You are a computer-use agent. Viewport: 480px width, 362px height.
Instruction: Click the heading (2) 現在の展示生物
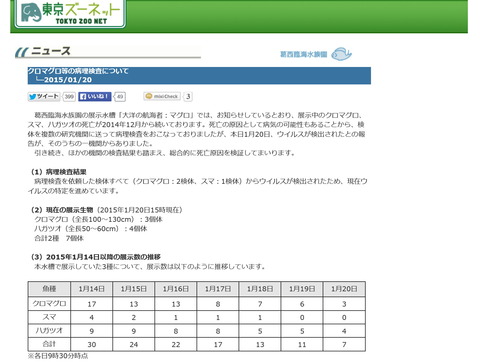click(62, 210)
